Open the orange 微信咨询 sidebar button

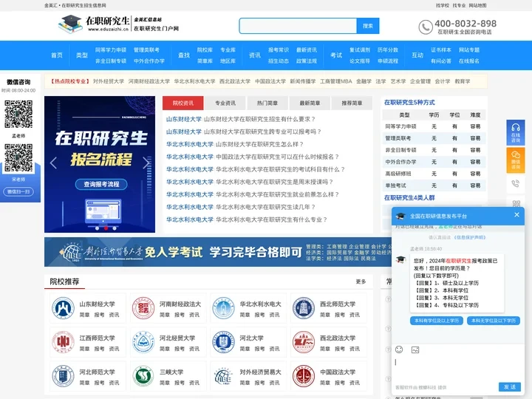[x=516, y=160]
